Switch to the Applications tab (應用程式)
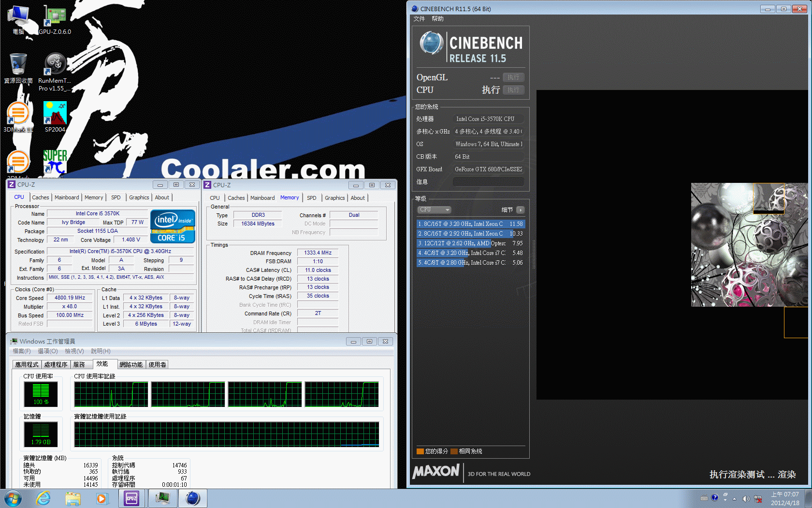Image resolution: width=812 pixels, height=508 pixels. point(27,364)
